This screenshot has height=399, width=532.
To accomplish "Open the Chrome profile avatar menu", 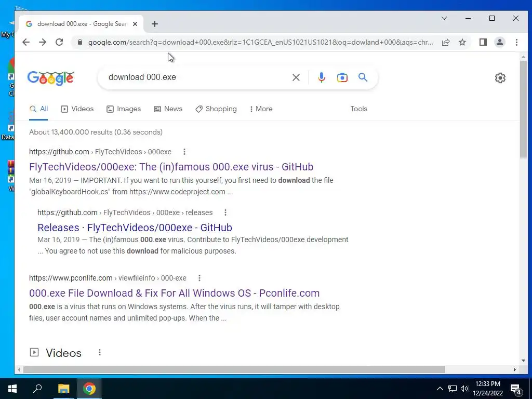I will [499, 42].
